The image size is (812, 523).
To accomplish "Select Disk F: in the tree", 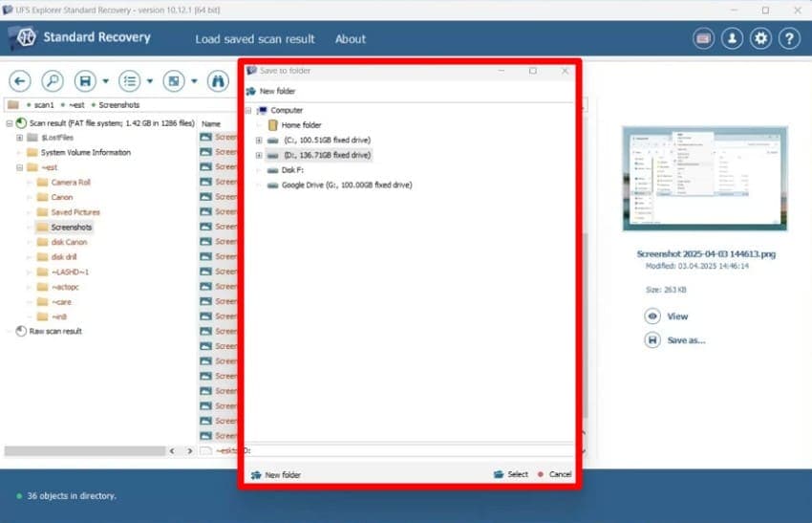I will pyautogui.click(x=292, y=170).
